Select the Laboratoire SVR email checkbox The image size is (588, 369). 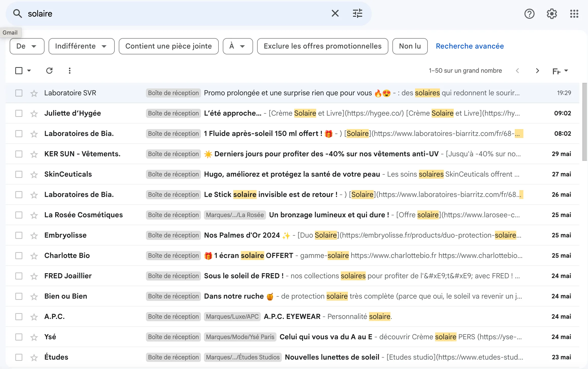click(19, 93)
